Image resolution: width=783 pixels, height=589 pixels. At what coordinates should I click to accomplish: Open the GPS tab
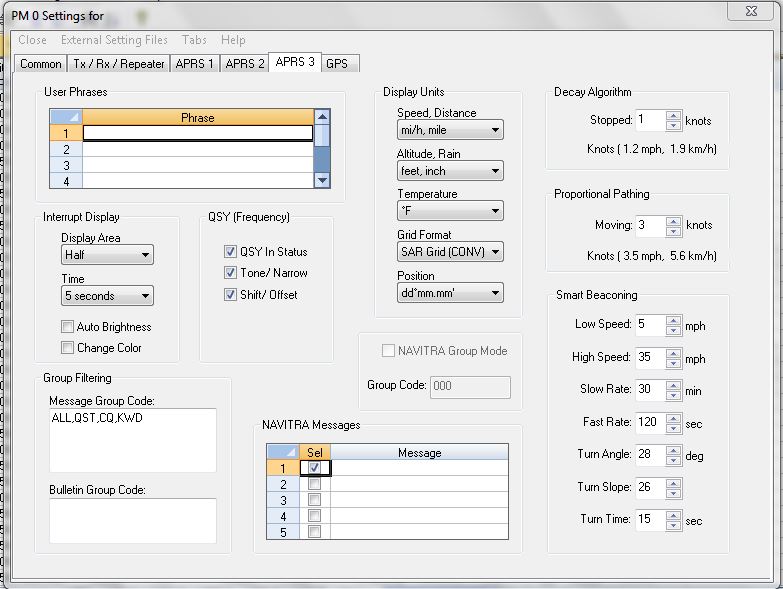[x=338, y=63]
